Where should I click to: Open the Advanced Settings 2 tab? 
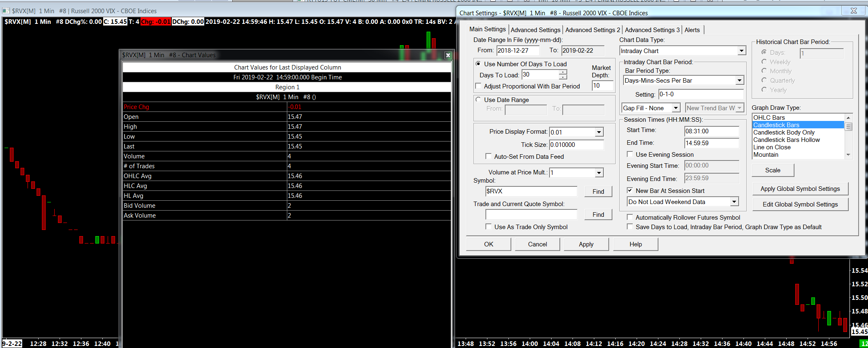(593, 30)
